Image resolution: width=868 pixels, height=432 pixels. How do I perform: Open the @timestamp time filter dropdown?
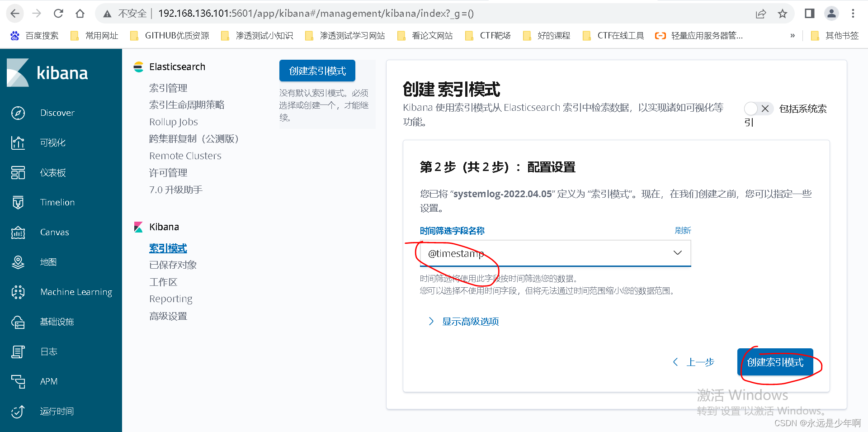pyautogui.click(x=555, y=253)
